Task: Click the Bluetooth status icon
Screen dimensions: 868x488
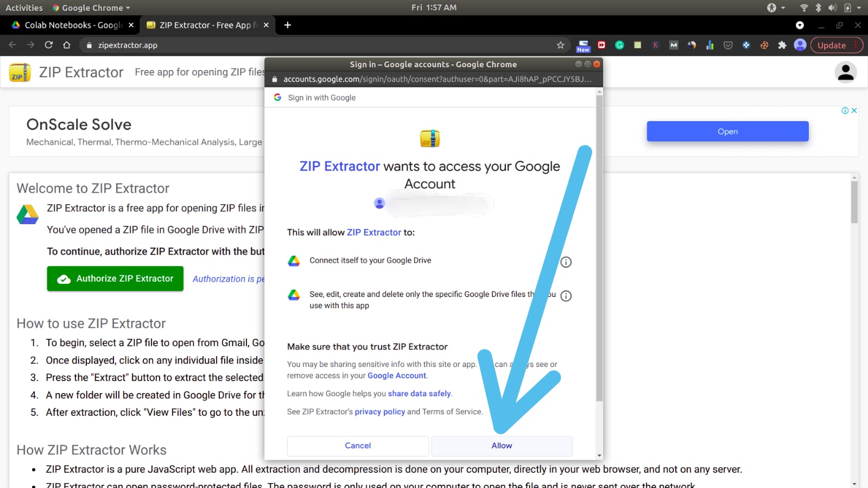Action: pos(818,8)
